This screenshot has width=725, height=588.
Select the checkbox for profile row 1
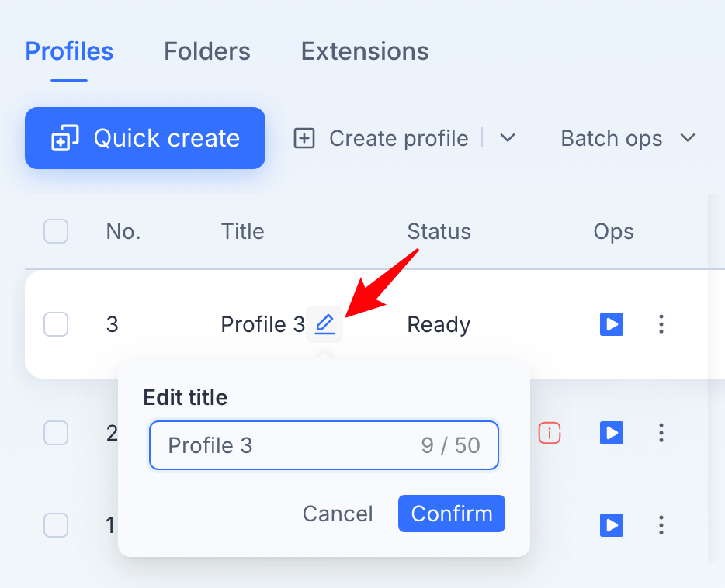click(x=56, y=525)
